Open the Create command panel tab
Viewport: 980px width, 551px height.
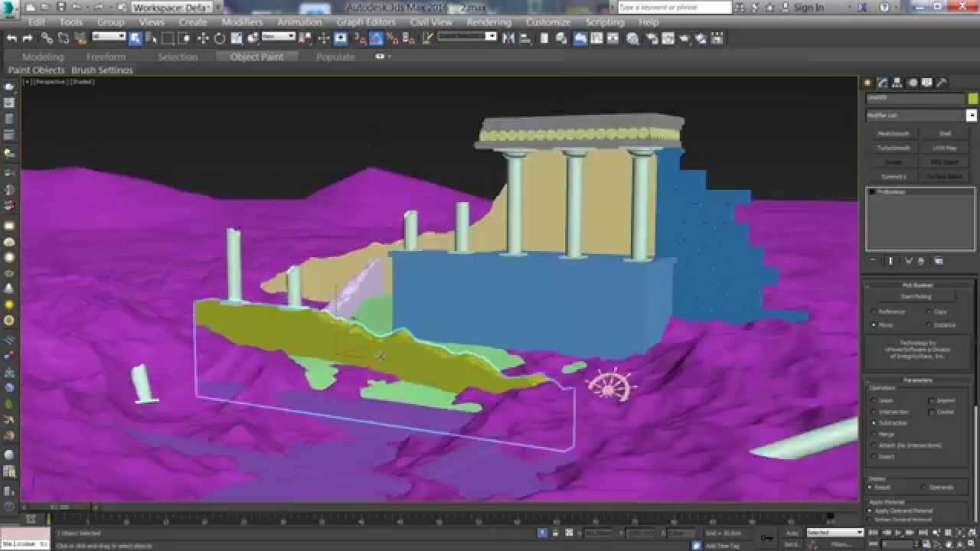point(868,83)
